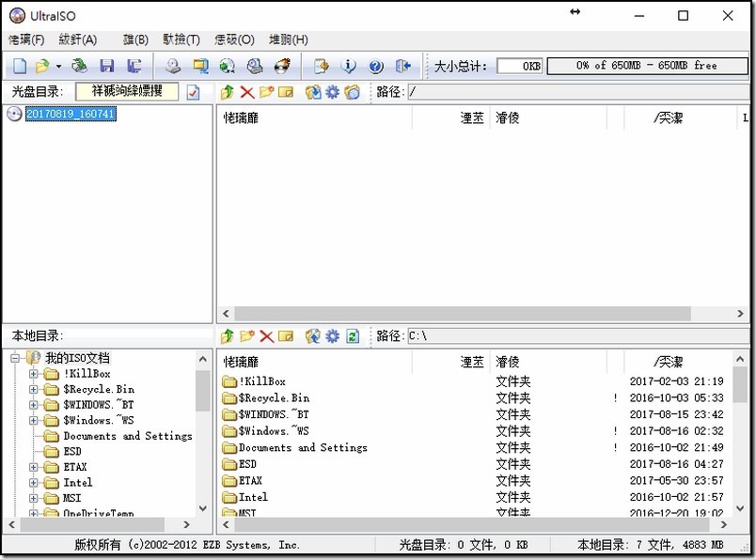Open Help with the blue question mark icon
Image resolution: width=756 pixels, height=559 pixels.
[375, 66]
